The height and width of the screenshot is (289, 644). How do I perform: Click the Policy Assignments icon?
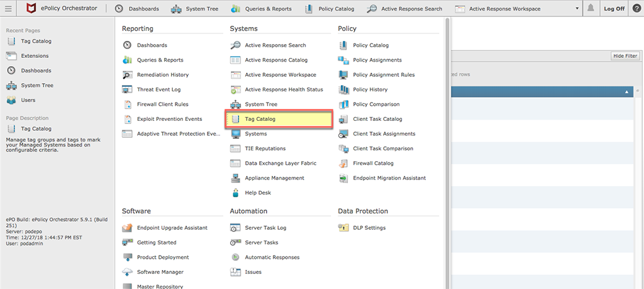[343, 60]
